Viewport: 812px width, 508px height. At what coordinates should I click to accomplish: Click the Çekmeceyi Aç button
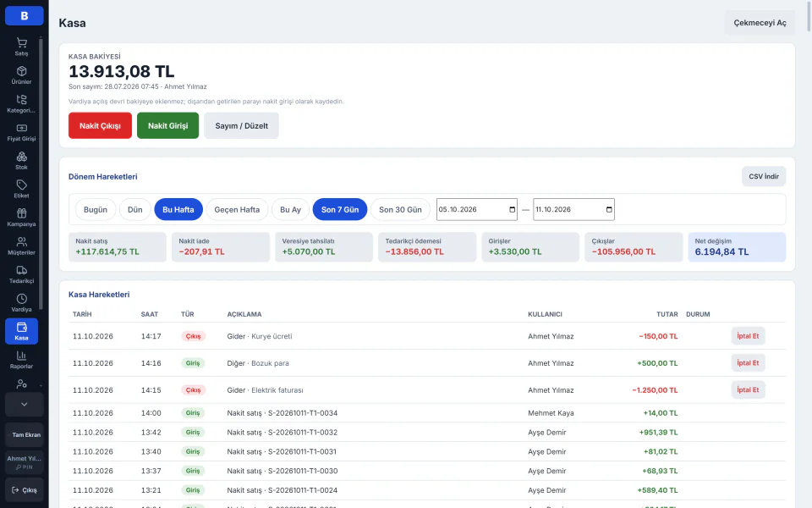(x=760, y=23)
